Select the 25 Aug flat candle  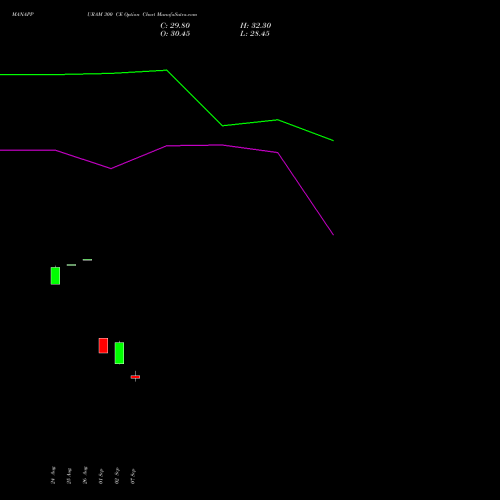pyautogui.click(x=71, y=265)
